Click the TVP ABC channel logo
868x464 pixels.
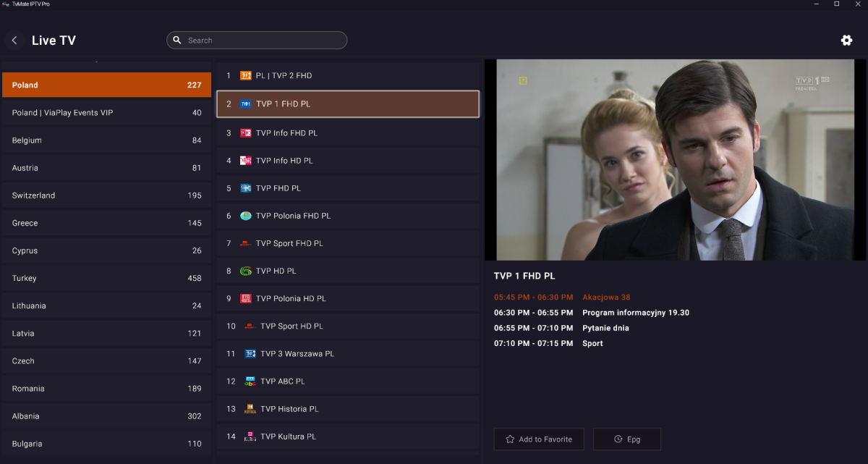(250, 381)
